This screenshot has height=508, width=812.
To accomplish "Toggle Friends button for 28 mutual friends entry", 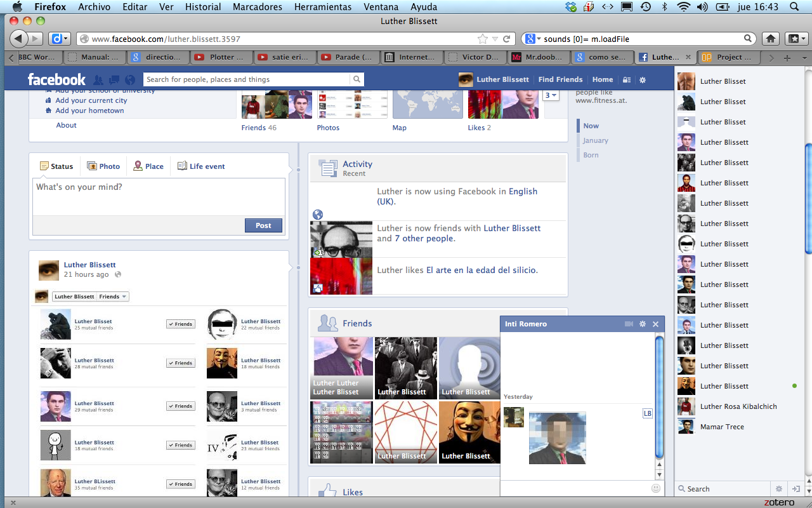I will coord(181,363).
